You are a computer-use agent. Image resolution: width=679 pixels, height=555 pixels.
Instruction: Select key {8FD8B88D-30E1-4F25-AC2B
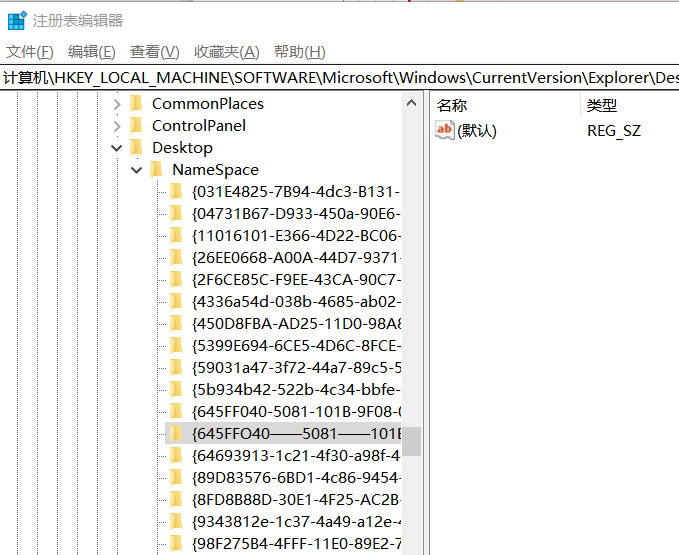[296, 500]
